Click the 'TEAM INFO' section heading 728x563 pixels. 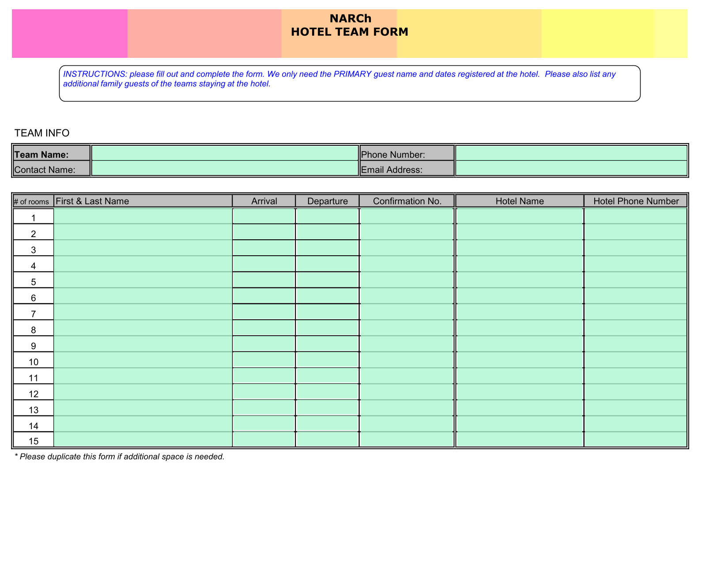(x=42, y=133)
